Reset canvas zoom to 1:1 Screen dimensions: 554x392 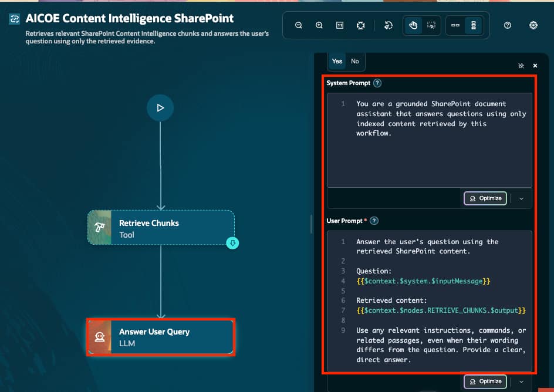pos(340,25)
